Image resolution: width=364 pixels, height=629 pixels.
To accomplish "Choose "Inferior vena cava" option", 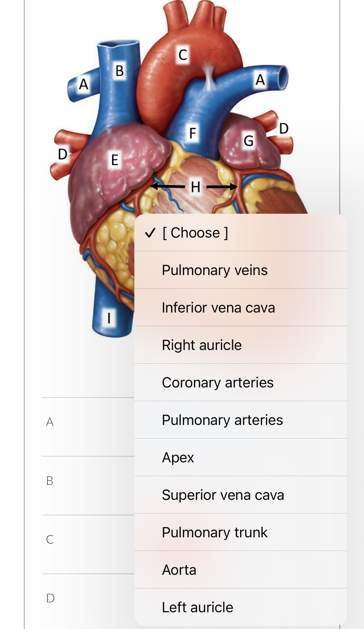I will (219, 307).
